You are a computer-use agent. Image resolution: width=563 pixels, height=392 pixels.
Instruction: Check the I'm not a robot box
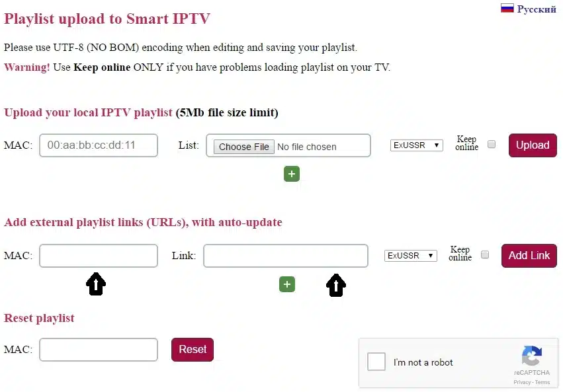coord(376,362)
